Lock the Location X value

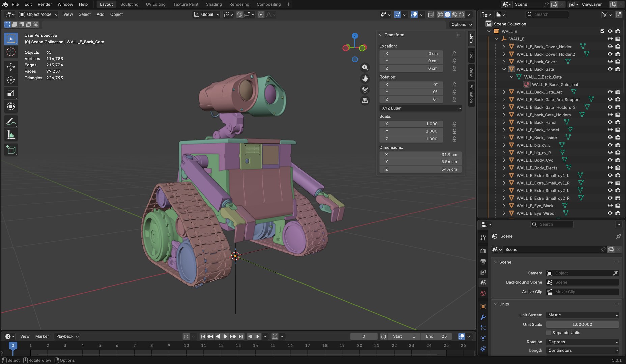click(x=454, y=54)
